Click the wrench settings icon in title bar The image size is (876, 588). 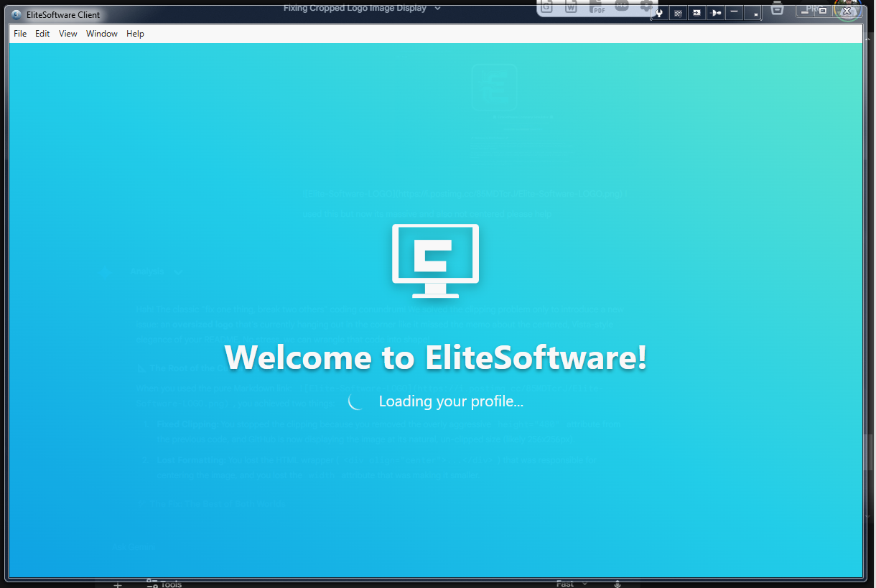(659, 13)
